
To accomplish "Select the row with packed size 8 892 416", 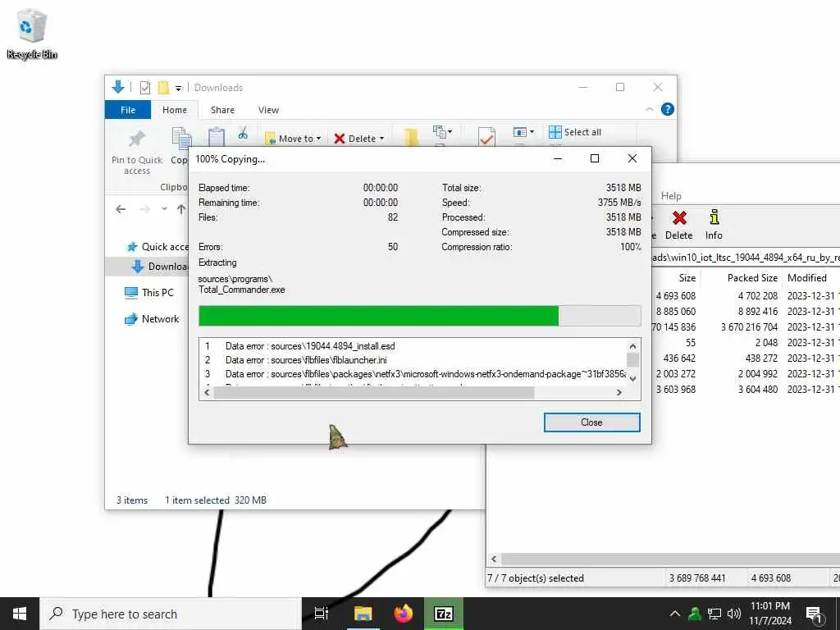I will pyautogui.click(x=746, y=311).
